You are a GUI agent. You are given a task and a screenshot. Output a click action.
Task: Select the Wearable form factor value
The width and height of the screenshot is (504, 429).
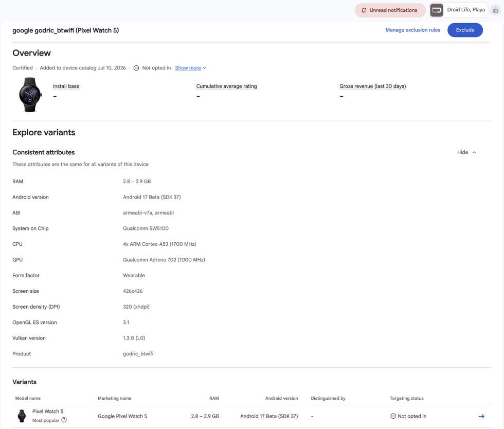tap(134, 275)
